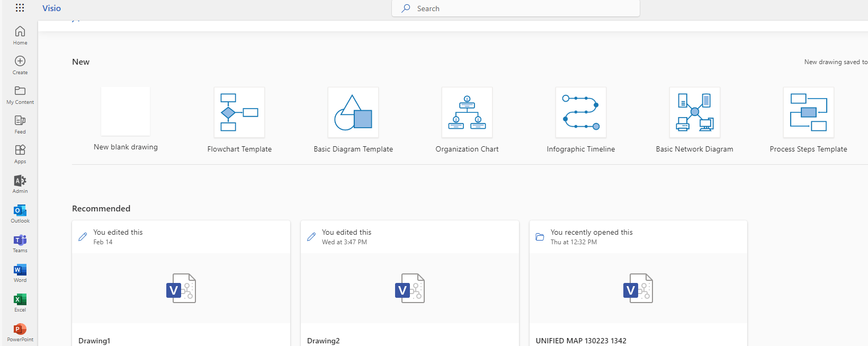Click the 'You recently opened this' label
The height and width of the screenshot is (346, 868).
point(592,232)
